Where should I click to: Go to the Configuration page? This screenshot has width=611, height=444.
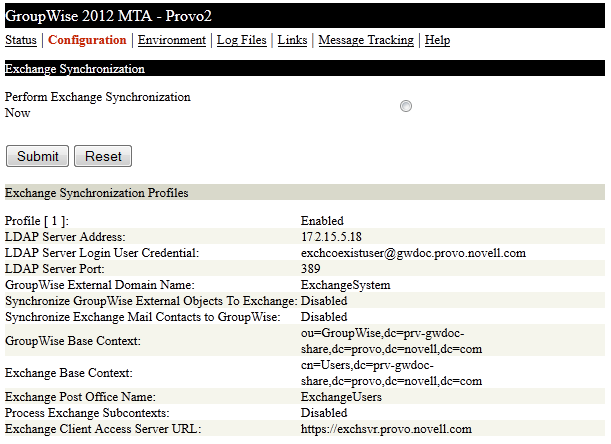point(87,41)
